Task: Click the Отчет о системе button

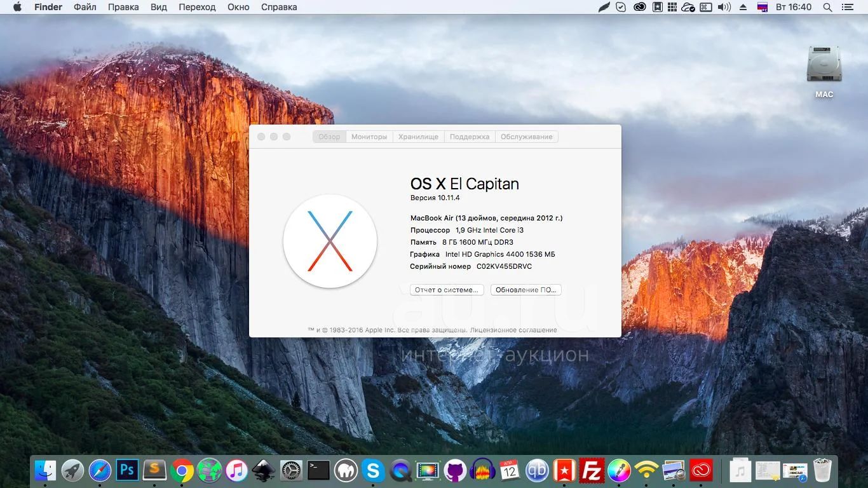Action: coord(447,290)
